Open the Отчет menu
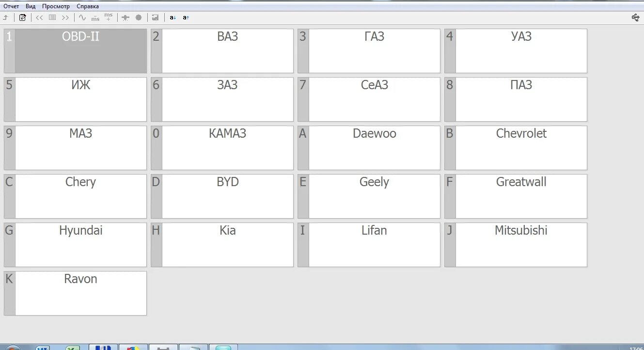The height and width of the screenshot is (350, 644). pyautogui.click(x=11, y=6)
